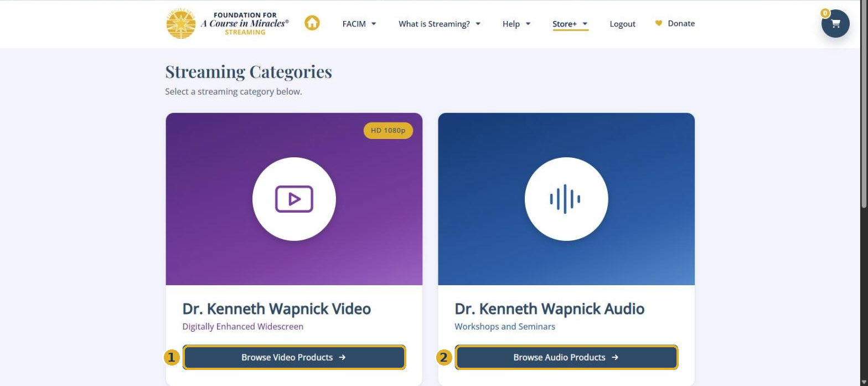The width and height of the screenshot is (868, 386).
Task: Click the purple video category thumbnail
Action: [294, 199]
